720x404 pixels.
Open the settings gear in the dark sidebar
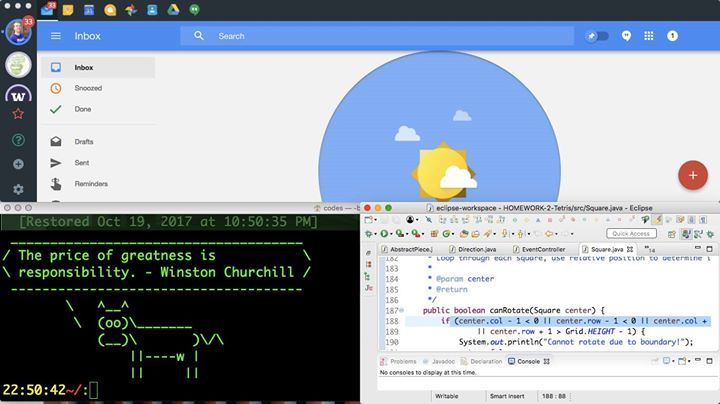[18, 189]
